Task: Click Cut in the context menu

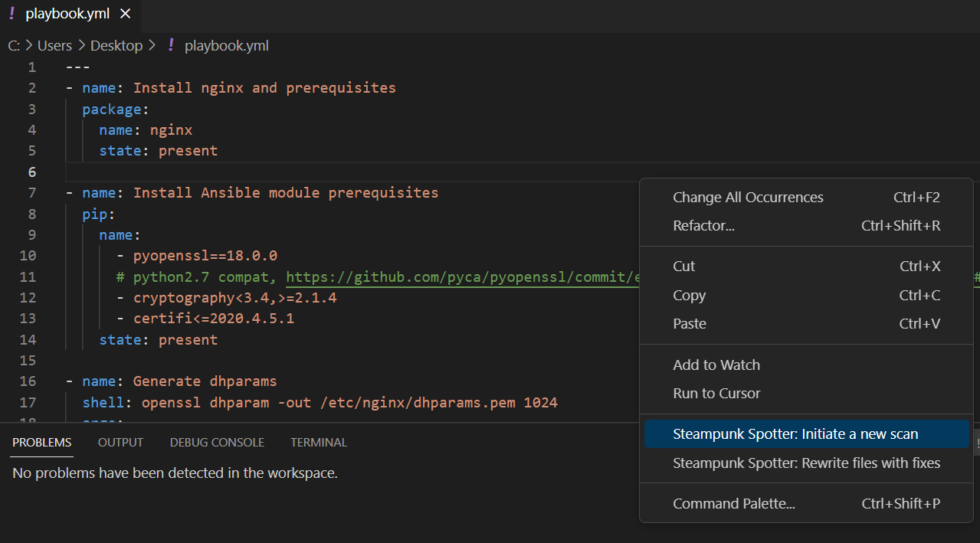Action: (683, 267)
